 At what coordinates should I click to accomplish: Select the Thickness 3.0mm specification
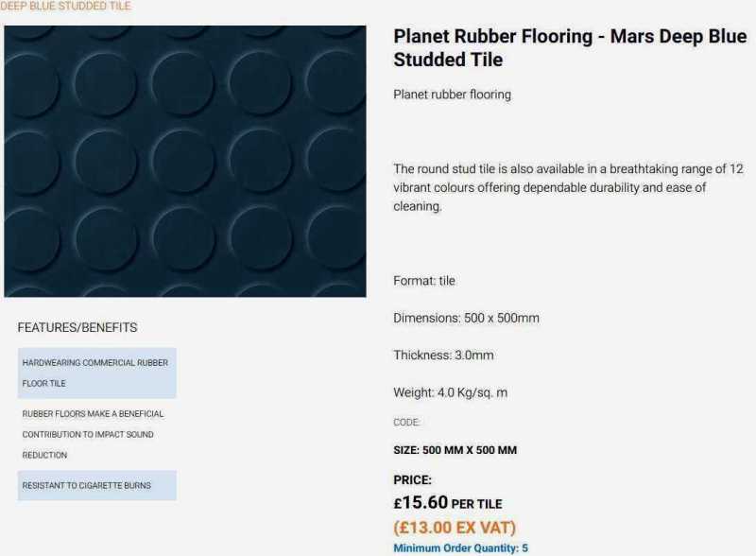443,356
